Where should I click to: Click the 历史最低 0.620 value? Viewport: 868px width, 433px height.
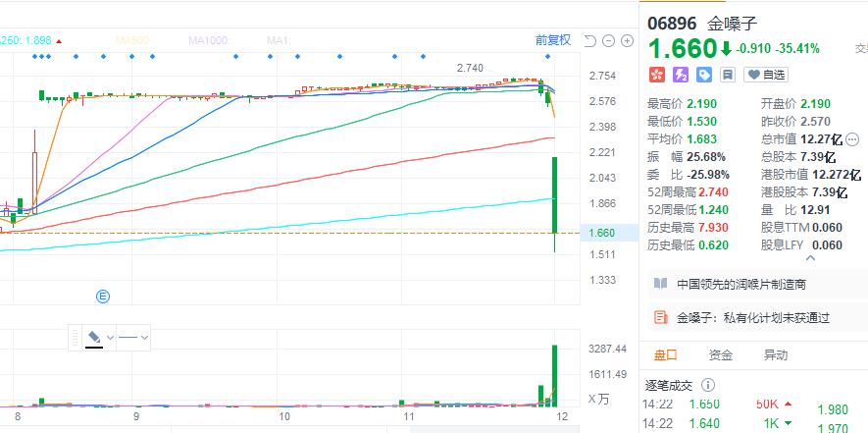pos(714,245)
